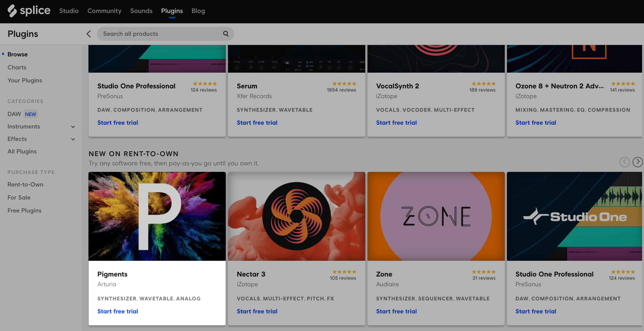Screen dimensions: 644x331
Task: Click 1854 reviews on Serum
Action: pyautogui.click(x=341, y=90)
